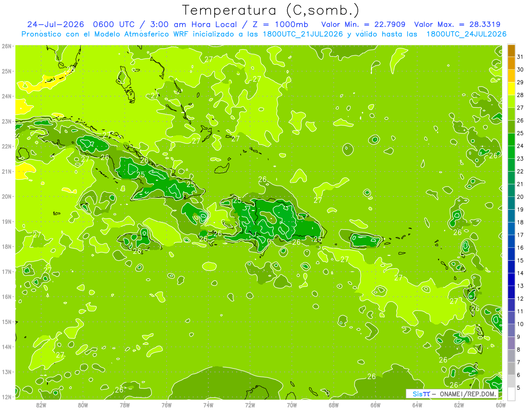Click the "12N" latitude label
Viewport: 532px width, 411px height.
click(x=6, y=397)
